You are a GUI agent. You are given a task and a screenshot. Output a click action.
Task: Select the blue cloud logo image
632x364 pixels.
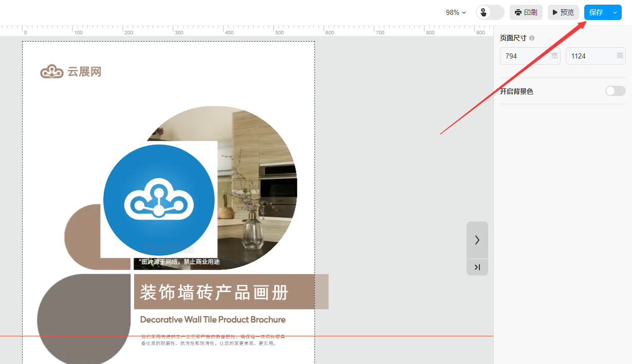pos(159,200)
